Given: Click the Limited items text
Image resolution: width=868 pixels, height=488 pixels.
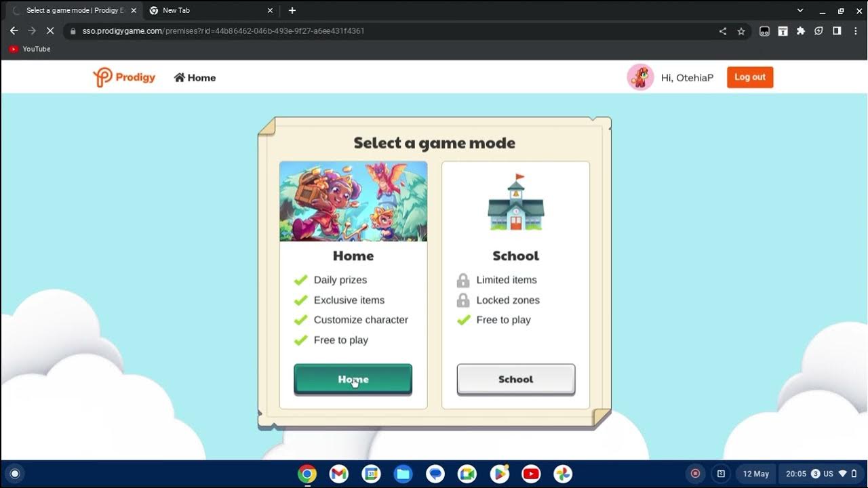Looking at the screenshot, I should click(507, 280).
